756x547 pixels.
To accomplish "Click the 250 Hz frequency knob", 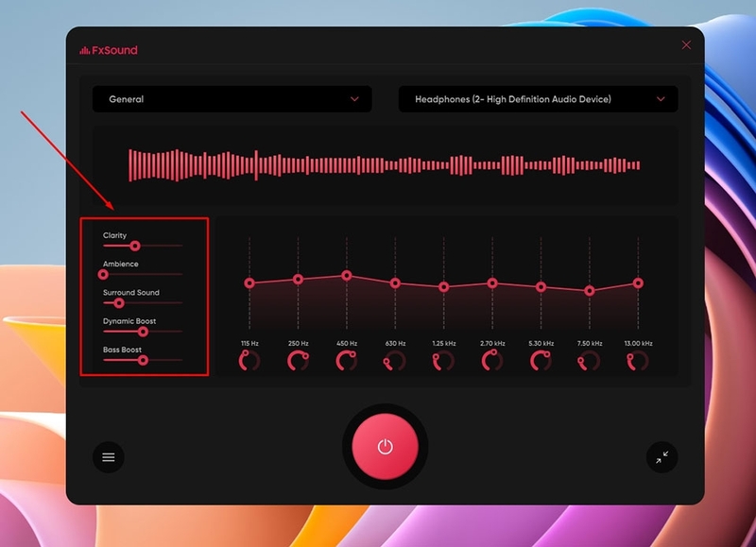I will click(298, 361).
